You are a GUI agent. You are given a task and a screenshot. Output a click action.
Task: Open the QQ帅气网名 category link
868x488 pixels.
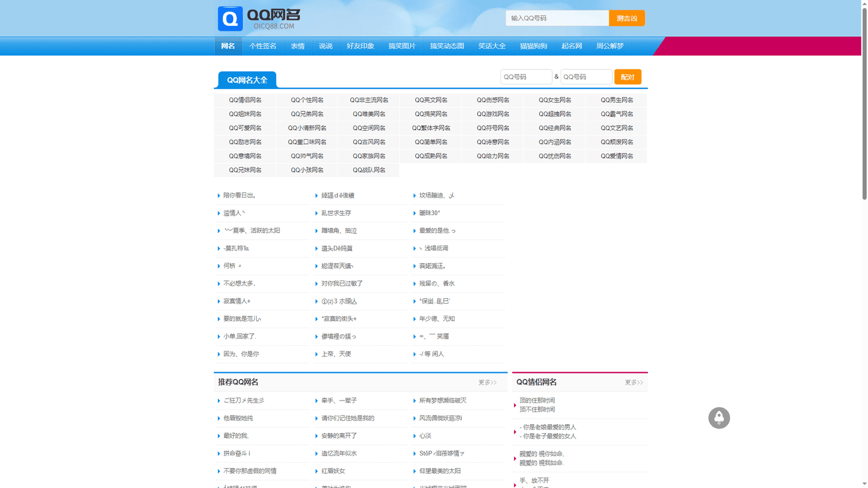[307, 156]
